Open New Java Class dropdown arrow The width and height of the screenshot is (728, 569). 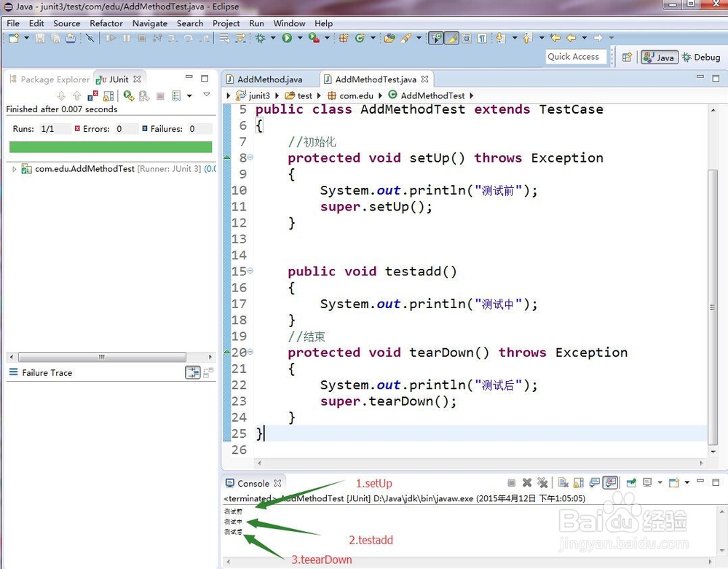pos(372,38)
